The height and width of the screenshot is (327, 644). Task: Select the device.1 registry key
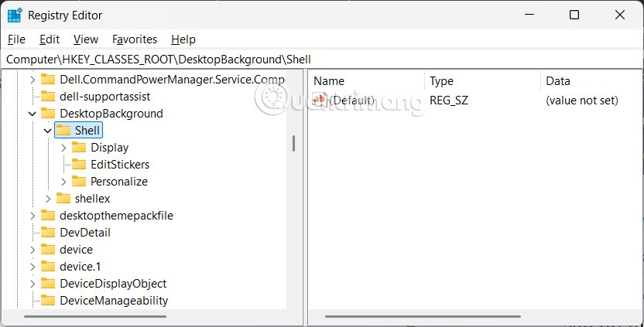coord(80,267)
